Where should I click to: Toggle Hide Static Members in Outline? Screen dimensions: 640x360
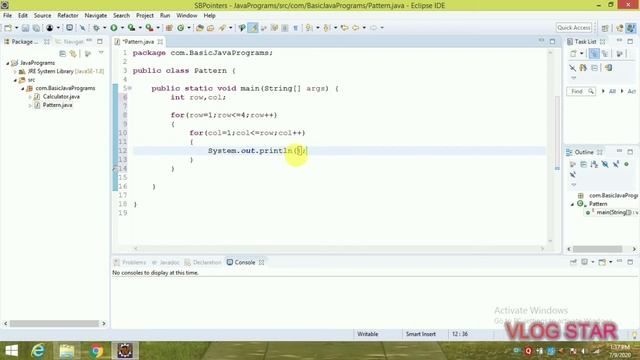616,164
